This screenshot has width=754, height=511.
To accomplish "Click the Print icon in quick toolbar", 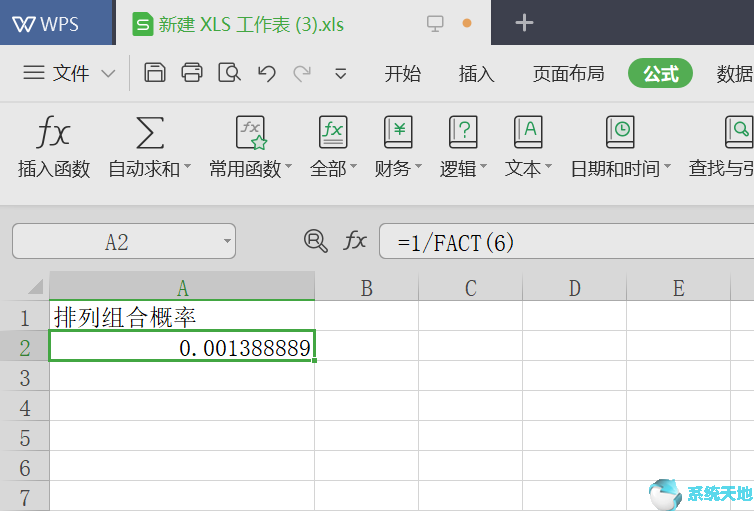I will point(192,73).
